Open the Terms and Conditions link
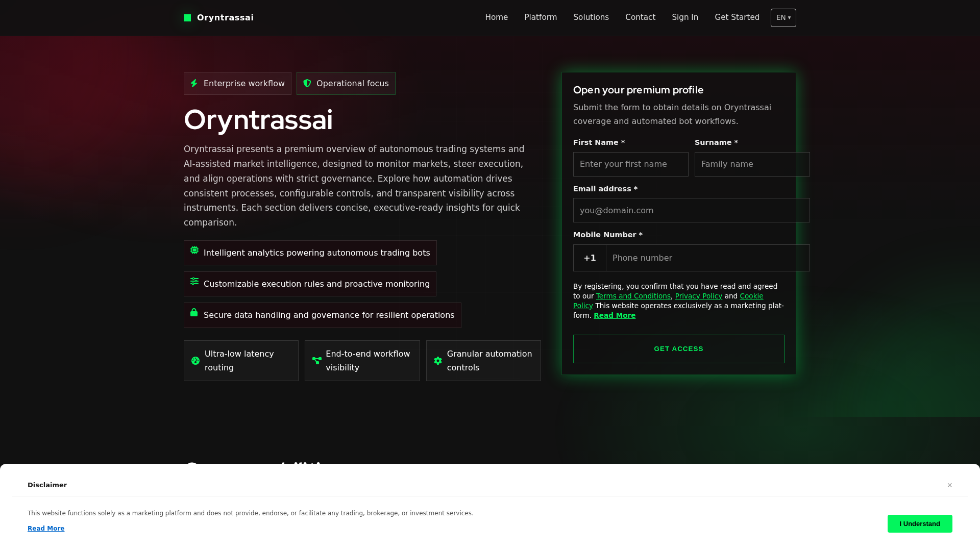This screenshot has height=551, width=980. 633,296
